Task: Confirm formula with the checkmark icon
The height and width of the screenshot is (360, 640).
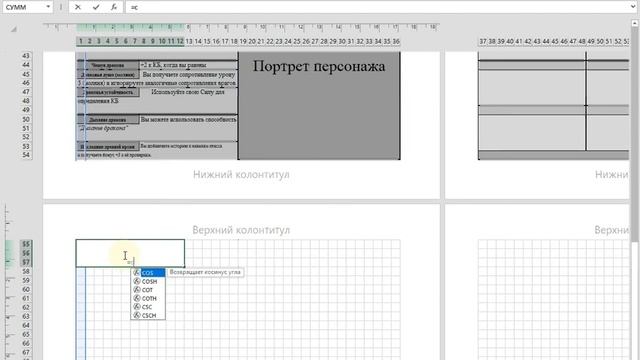Action: pos(96,7)
